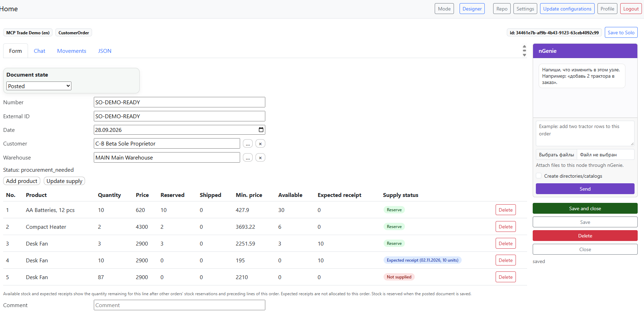Click Save to Solo
This screenshot has width=644, height=312.
pos(621,33)
